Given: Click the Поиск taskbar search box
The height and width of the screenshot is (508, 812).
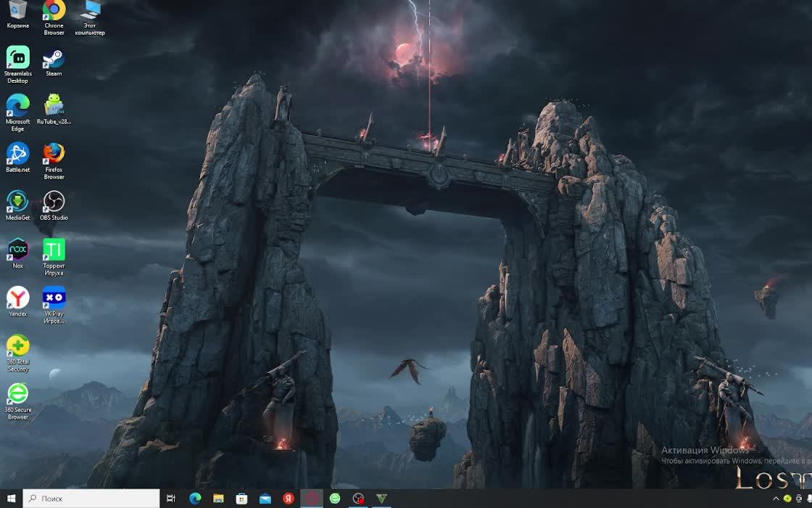Looking at the screenshot, I should pyautogui.click(x=91, y=499).
